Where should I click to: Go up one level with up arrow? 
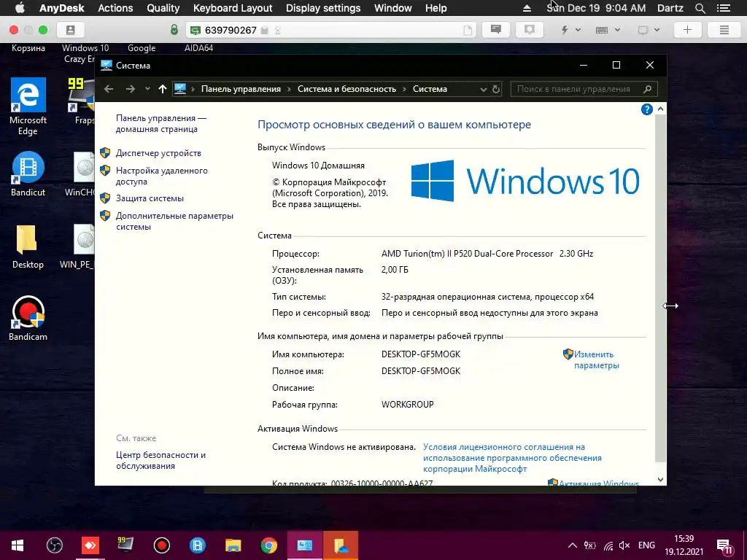(x=163, y=89)
